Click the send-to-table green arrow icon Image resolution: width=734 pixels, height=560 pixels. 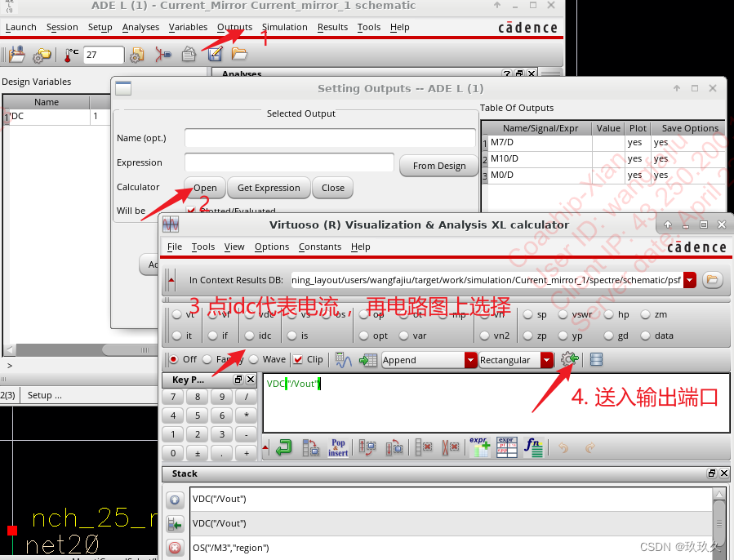[368, 360]
